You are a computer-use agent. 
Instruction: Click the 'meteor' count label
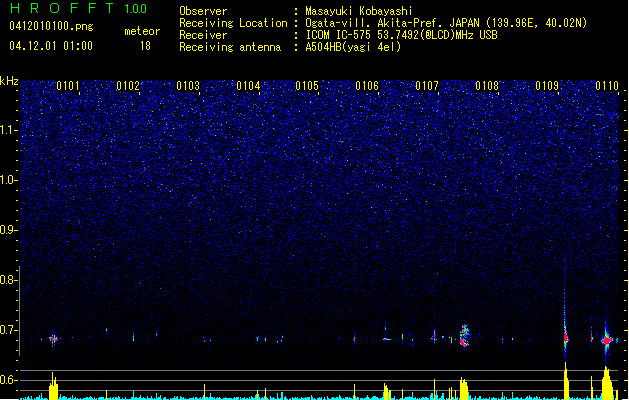[142, 31]
